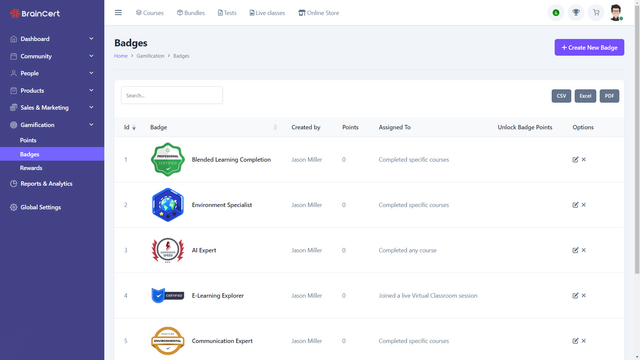
Task: Edit the Communication Expert badge
Action: point(575,341)
